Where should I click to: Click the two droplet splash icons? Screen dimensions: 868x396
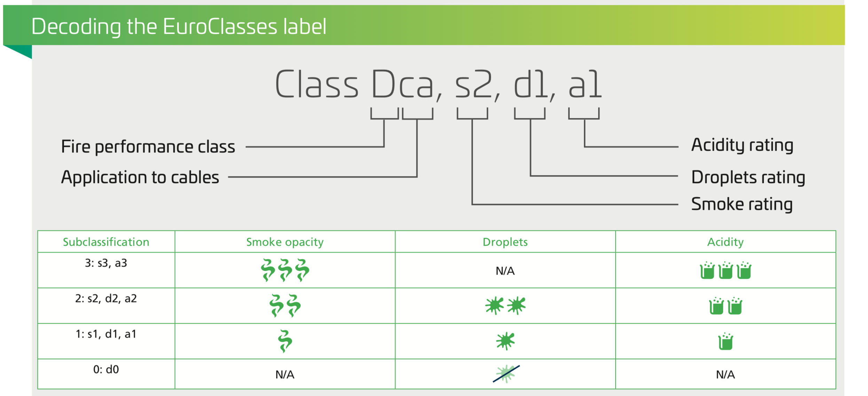coord(505,306)
